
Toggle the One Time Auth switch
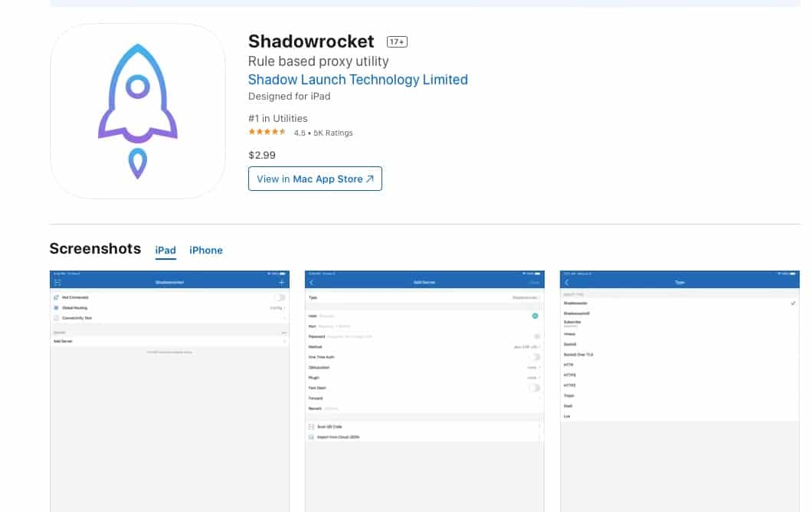535,357
